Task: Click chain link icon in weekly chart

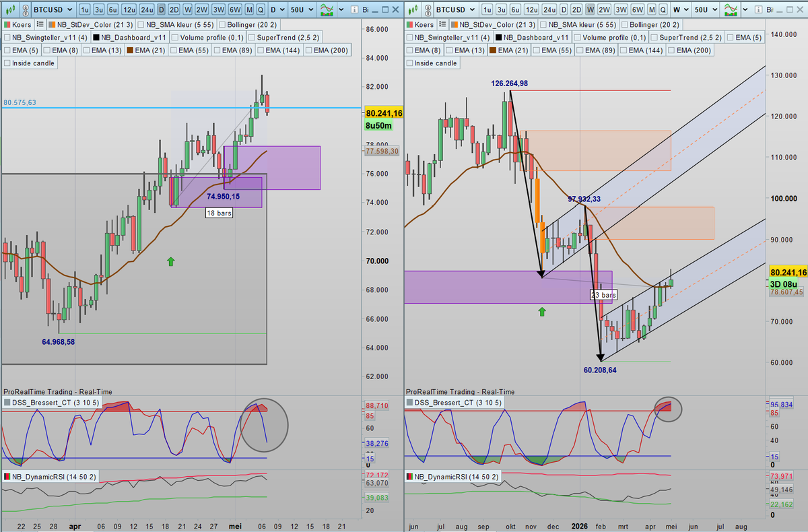Action: (x=428, y=10)
